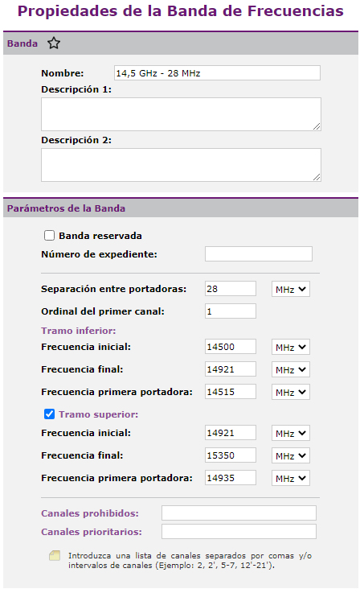Open MHz dropdown for Tramo superior Frecuencia inicial
Screen dimensions: 364x593
[291, 433]
